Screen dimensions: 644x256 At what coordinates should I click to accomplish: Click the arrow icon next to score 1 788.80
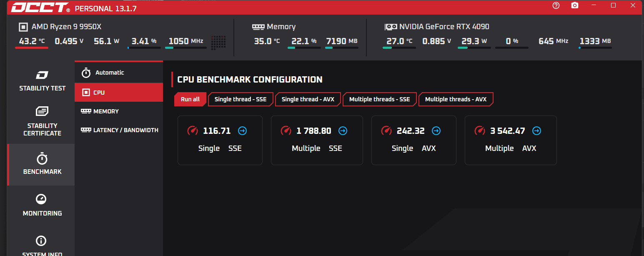(x=343, y=131)
